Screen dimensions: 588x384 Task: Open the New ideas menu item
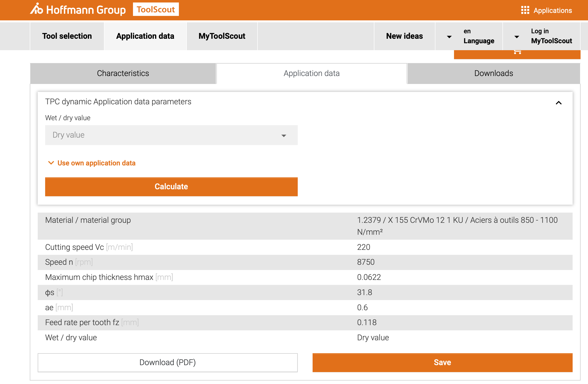404,36
